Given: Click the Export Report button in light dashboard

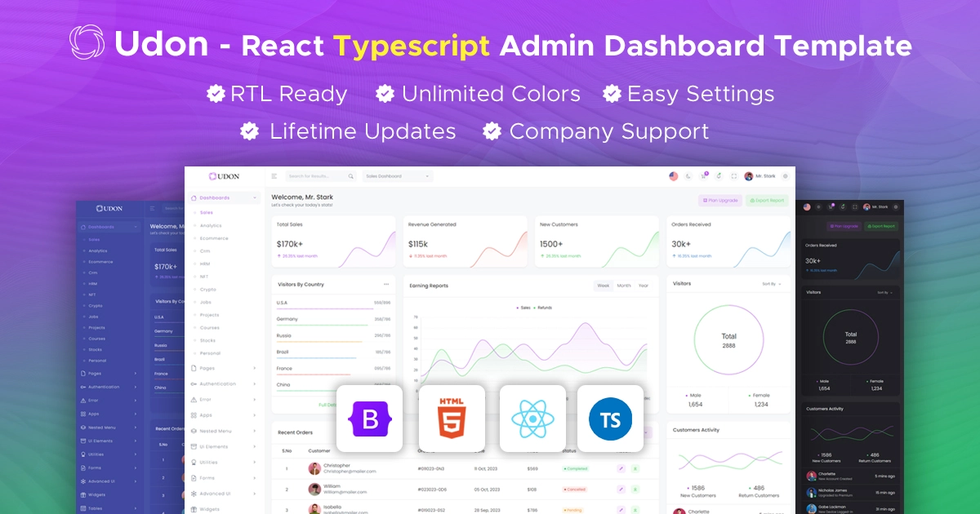Looking at the screenshot, I should click(767, 200).
